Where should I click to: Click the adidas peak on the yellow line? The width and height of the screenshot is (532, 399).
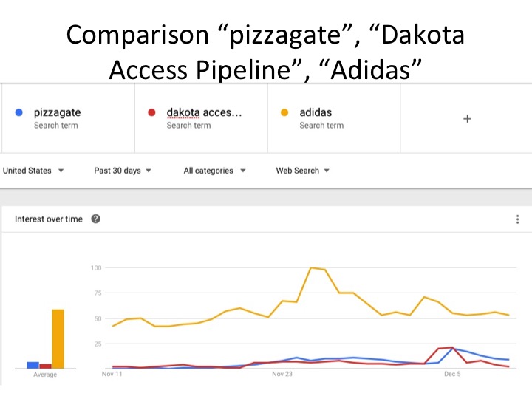click(312, 267)
